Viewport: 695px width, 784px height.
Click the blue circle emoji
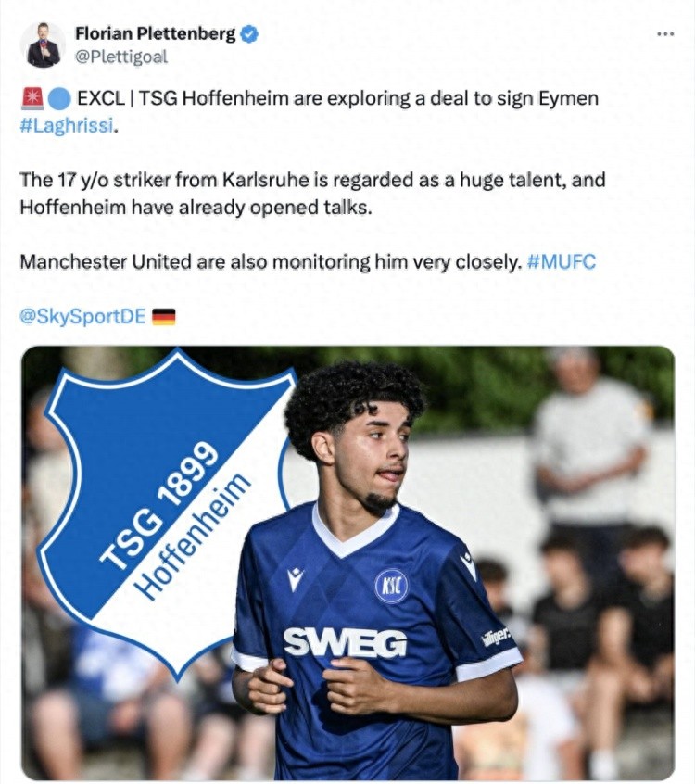click(59, 98)
